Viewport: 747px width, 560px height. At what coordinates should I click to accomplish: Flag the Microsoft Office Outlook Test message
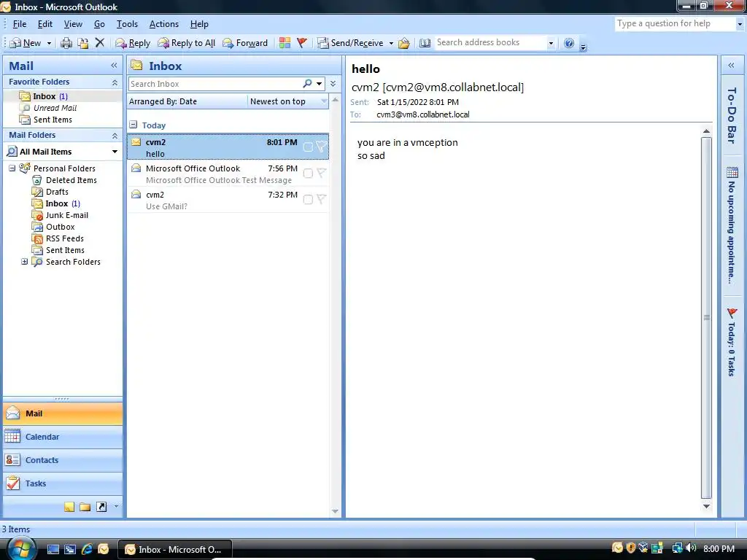(322, 173)
